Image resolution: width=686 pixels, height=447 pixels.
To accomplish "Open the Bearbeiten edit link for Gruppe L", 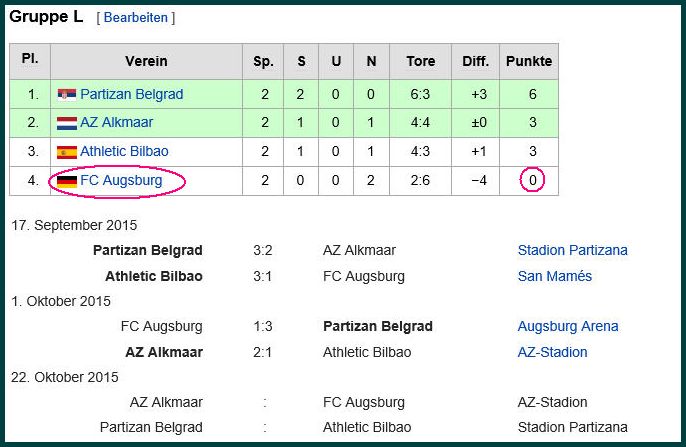I will [x=136, y=17].
